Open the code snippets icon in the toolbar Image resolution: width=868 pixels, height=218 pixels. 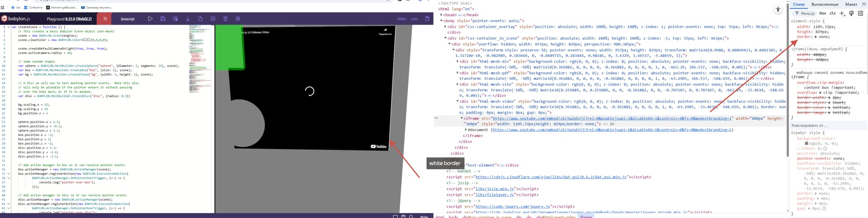(x=213, y=19)
